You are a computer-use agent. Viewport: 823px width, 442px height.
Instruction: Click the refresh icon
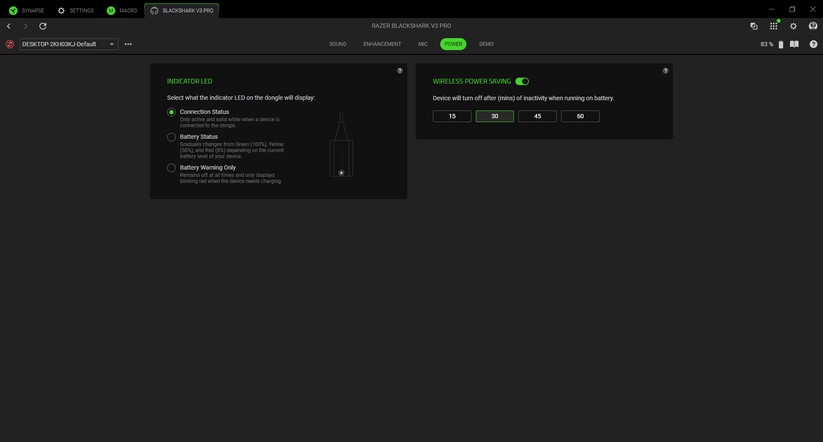(x=43, y=26)
